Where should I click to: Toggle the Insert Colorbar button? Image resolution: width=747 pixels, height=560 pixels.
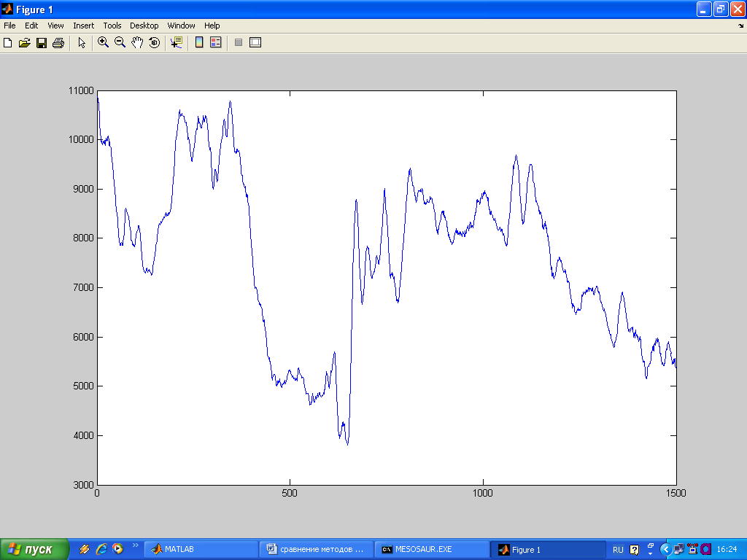tap(199, 43)
